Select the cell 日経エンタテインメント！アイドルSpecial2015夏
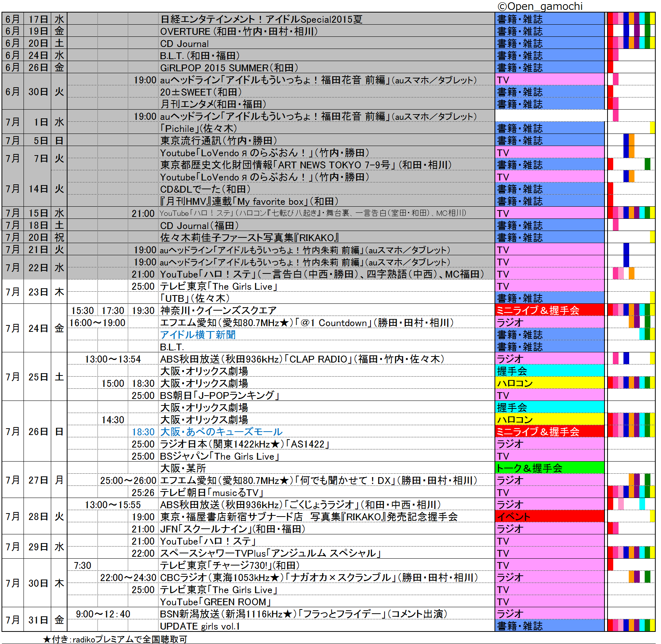 (x=327, y=19)
